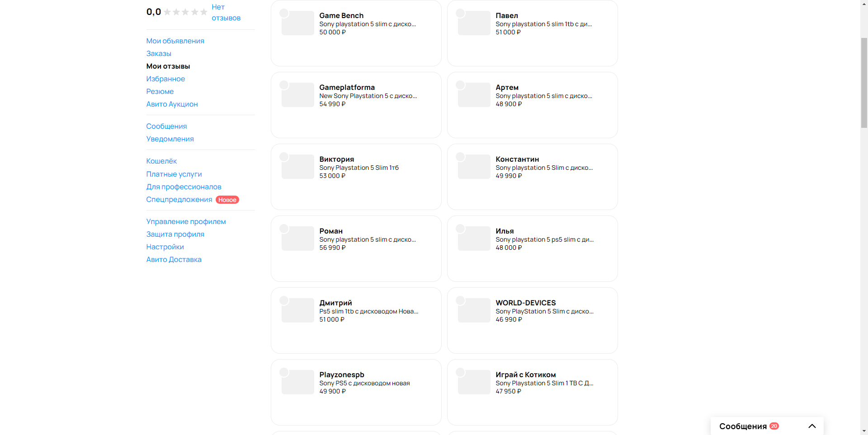Open Кошелёк link
The image size is (868, 435).
click(161, 161)
